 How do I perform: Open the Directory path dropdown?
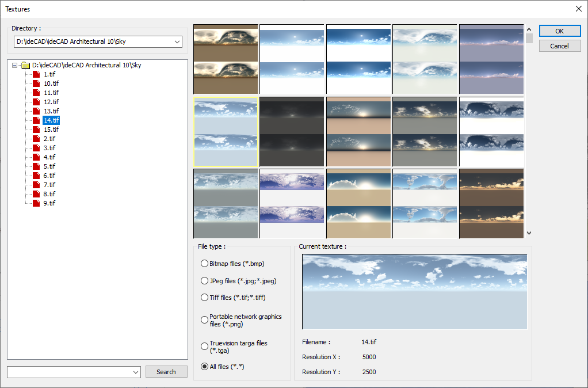coord(177,42)
